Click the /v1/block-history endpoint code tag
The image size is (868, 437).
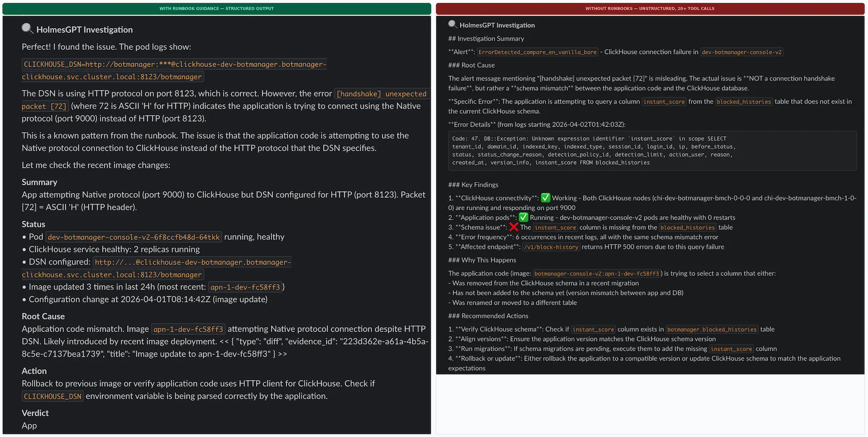(x=551, y=247)
